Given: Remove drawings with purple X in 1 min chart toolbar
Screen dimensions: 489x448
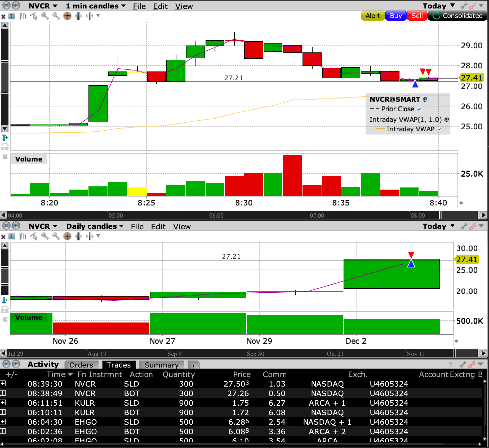Looking at the screenshot, I should [x=3, y=16].
